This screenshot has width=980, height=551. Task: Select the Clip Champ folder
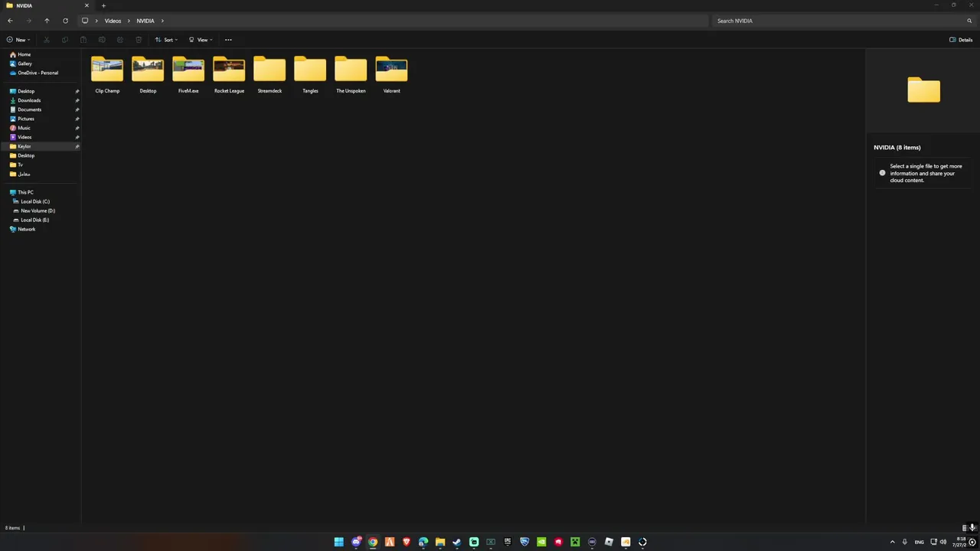click(107, 75)
